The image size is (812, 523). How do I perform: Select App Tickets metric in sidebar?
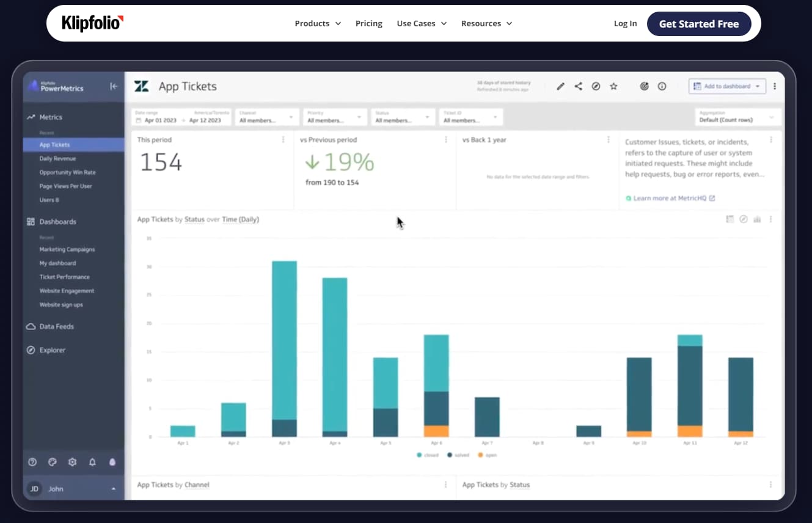click(x=73, y=145)
